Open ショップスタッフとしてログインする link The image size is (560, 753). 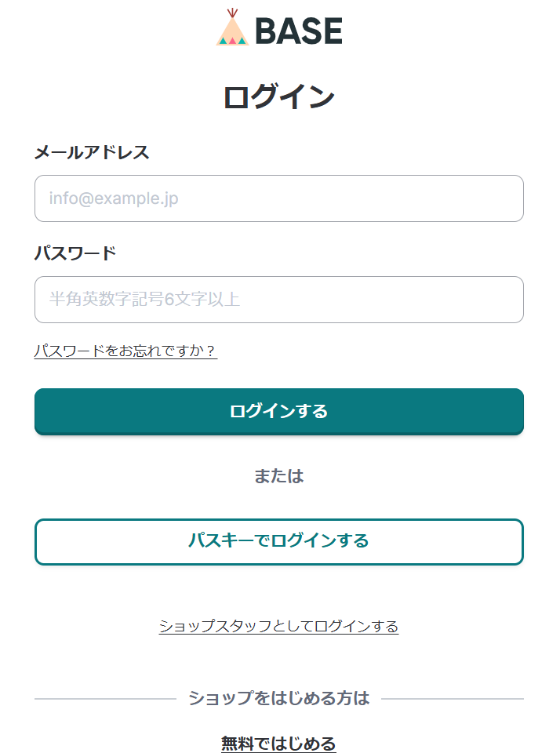[278, 626]
